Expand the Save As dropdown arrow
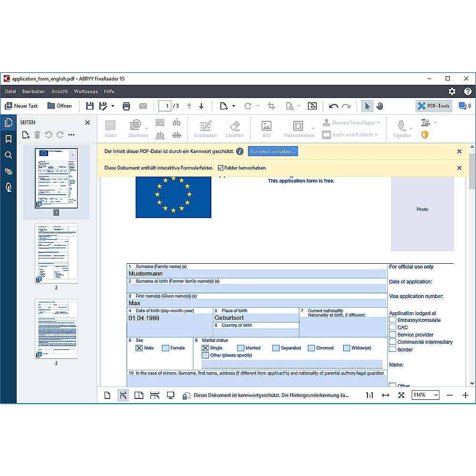The height and width of the screenshot is (476, 476). 113,106
